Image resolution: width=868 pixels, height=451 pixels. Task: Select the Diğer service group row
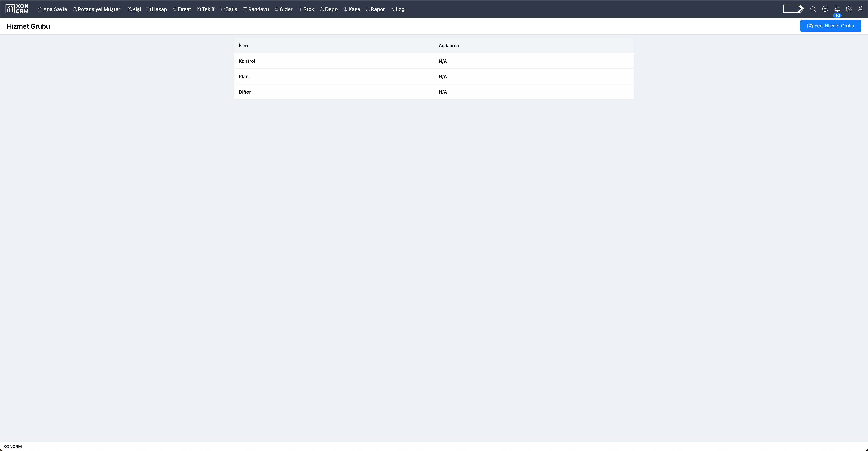pos(434,92)
